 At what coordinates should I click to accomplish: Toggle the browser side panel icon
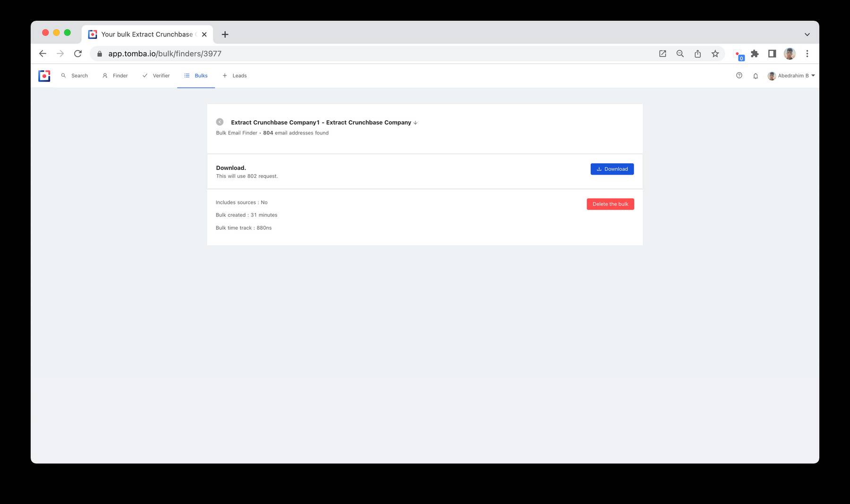(x=772, y=54)
